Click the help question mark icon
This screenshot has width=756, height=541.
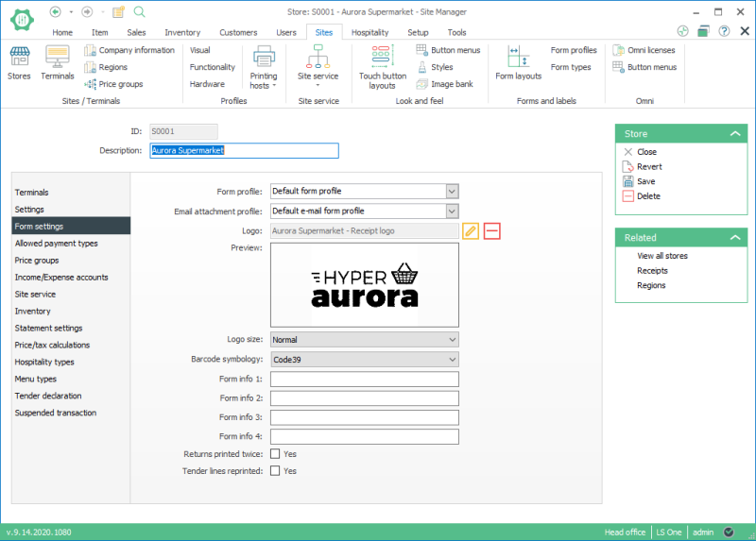point(724,31)
